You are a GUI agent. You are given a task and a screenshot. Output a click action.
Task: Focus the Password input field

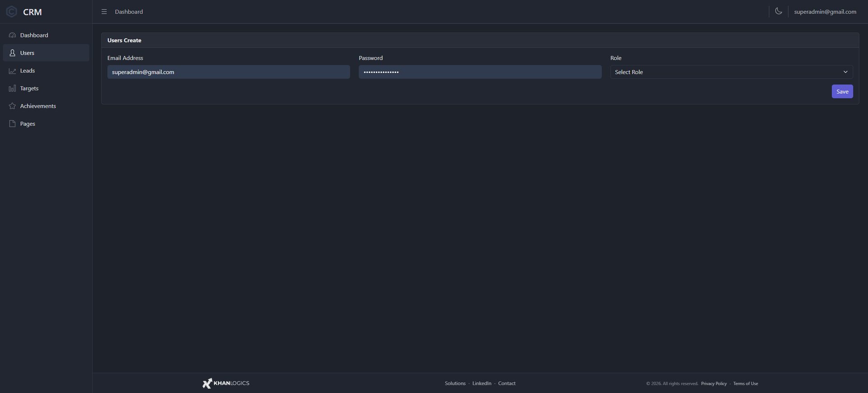(x=480, y=72)
